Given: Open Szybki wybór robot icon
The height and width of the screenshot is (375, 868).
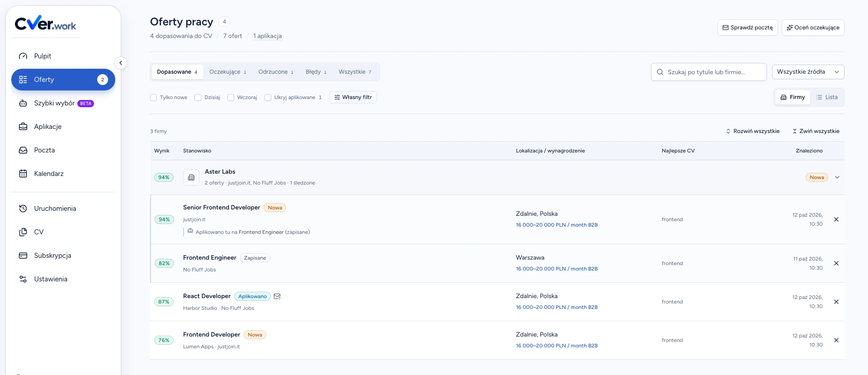Looking at the screenshot, I should [23, 103].
